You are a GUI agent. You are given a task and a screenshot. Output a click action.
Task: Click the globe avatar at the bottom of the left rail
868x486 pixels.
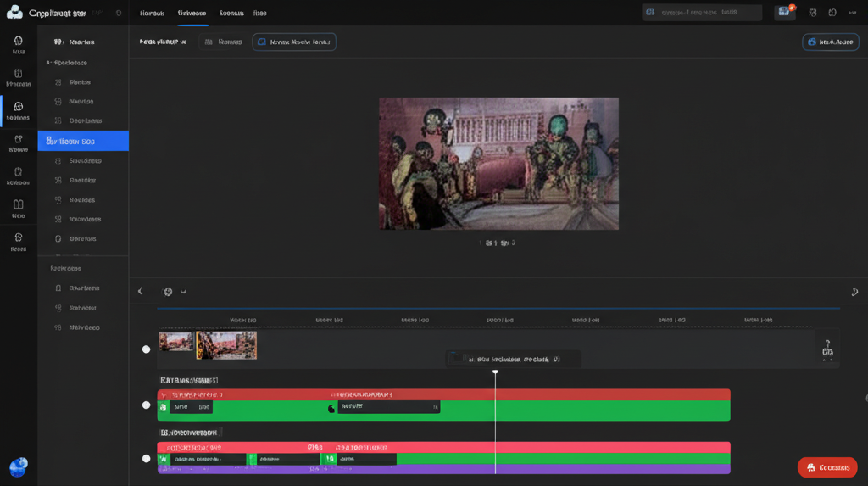coord(18,467)
